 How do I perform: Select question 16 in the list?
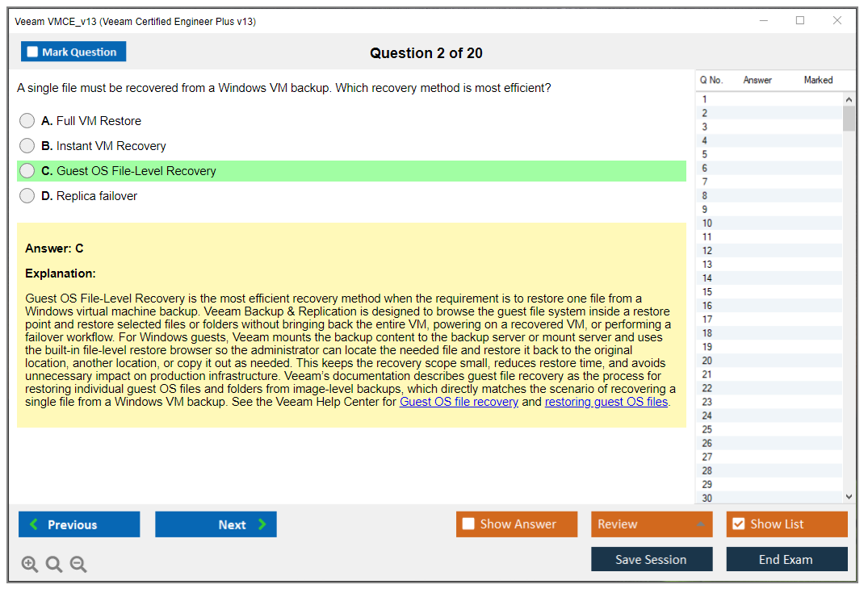[x=769, y=305]
